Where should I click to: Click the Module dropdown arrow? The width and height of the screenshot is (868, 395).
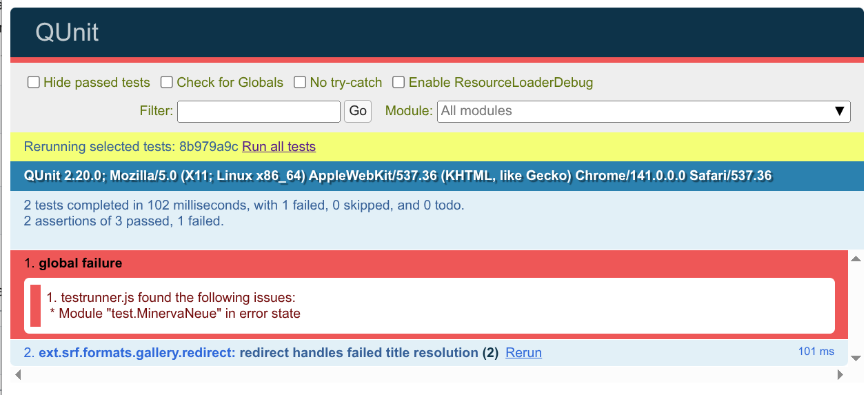tap(839, 111)
